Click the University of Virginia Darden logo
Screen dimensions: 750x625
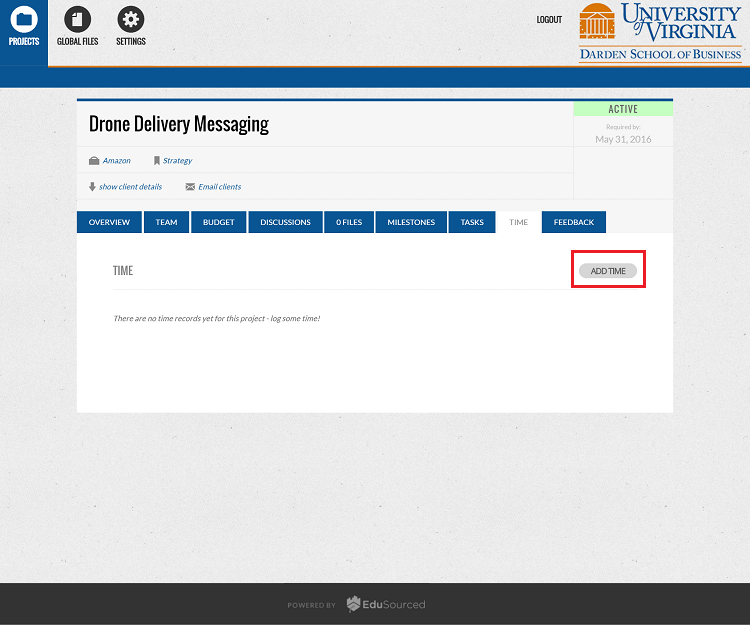pyautogui.click(x=660, y=33)
